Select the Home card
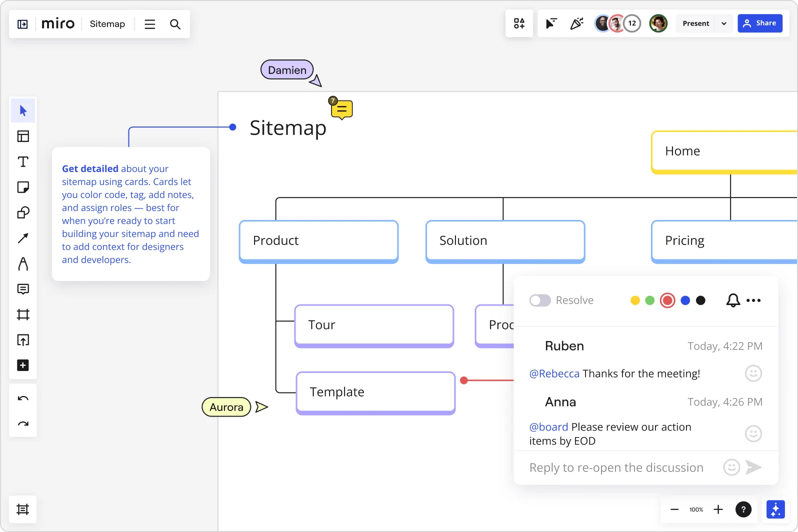This screenshot has height=532, width=798. 724,152
